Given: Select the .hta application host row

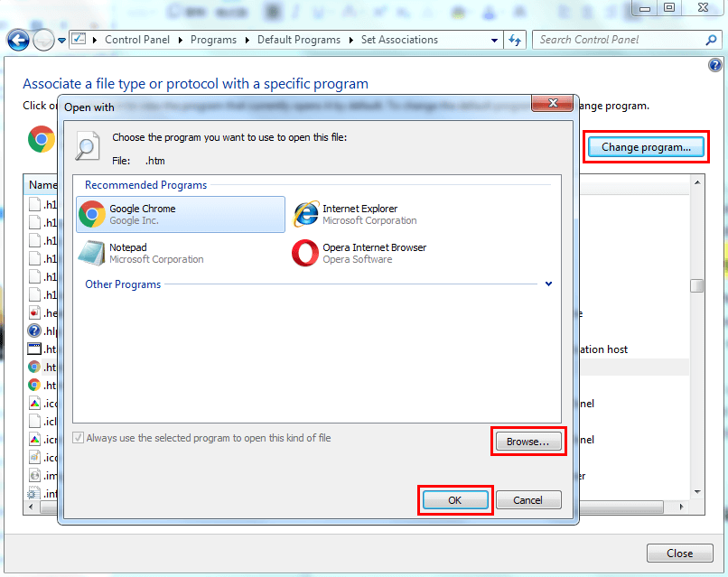Looking at the screenshot, I should pyautogui.click(x=42, y=349).
